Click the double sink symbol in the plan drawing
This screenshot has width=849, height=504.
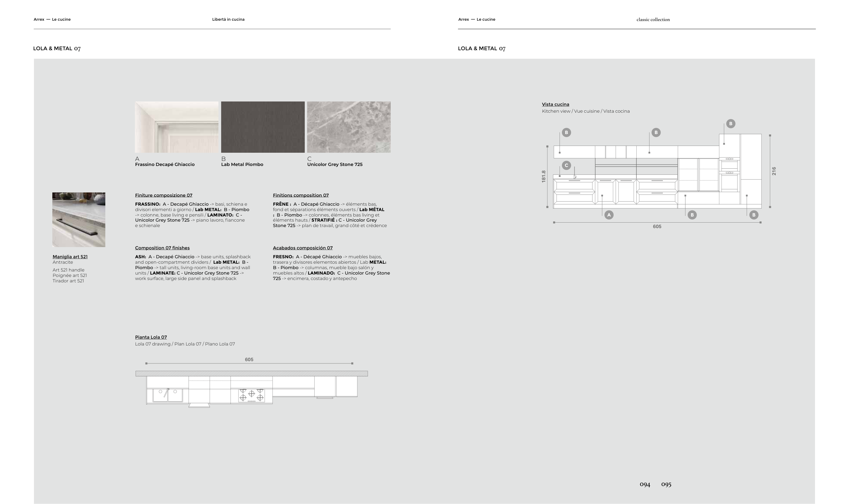click(167, 395)
